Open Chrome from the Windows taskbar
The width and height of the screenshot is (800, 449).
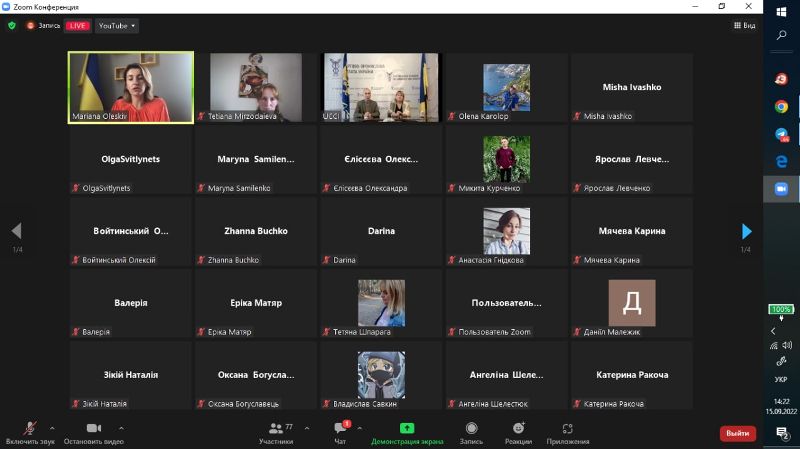[x=781, y=107]
